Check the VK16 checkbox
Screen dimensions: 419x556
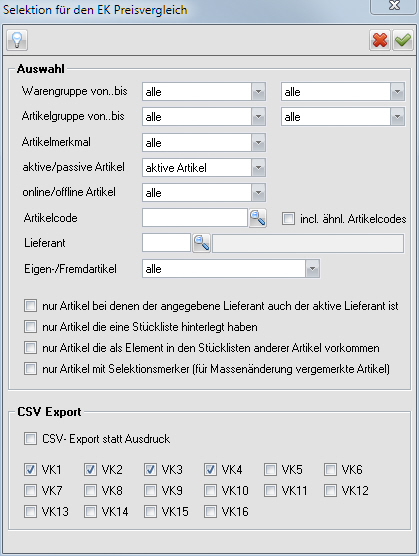(x=211, y=512)
